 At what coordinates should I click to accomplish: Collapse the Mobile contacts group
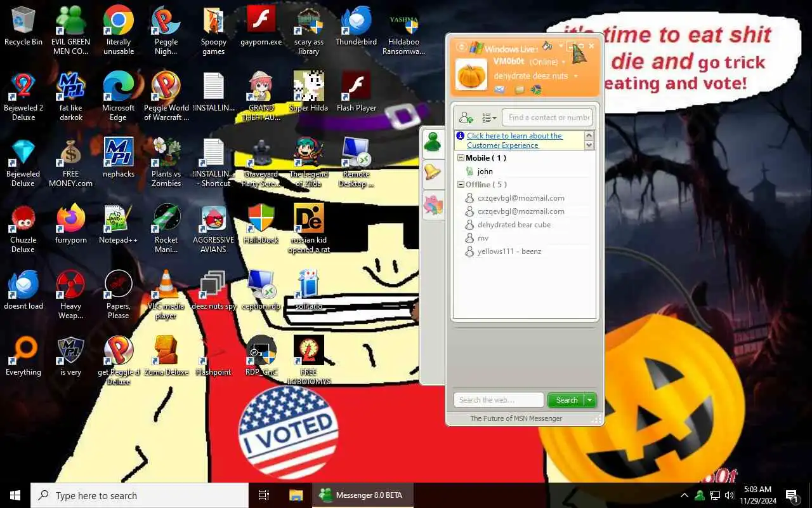[461, 158]
